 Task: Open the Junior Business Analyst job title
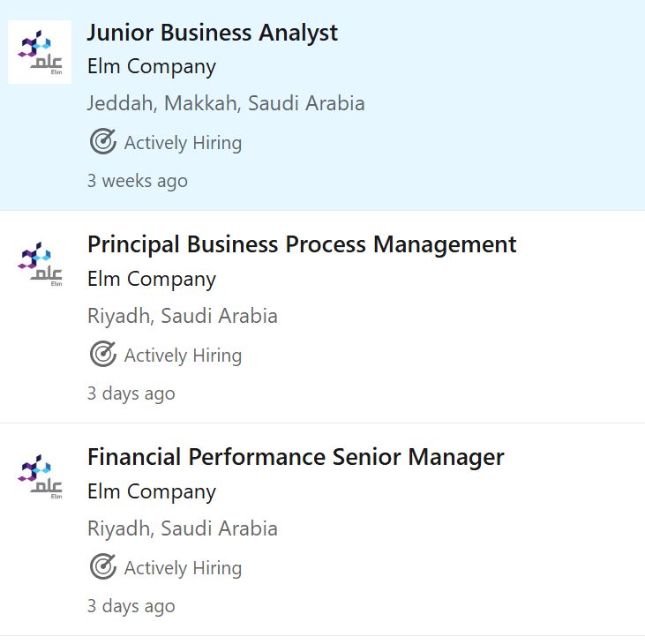pyautogui.click(x=213, y=33)
